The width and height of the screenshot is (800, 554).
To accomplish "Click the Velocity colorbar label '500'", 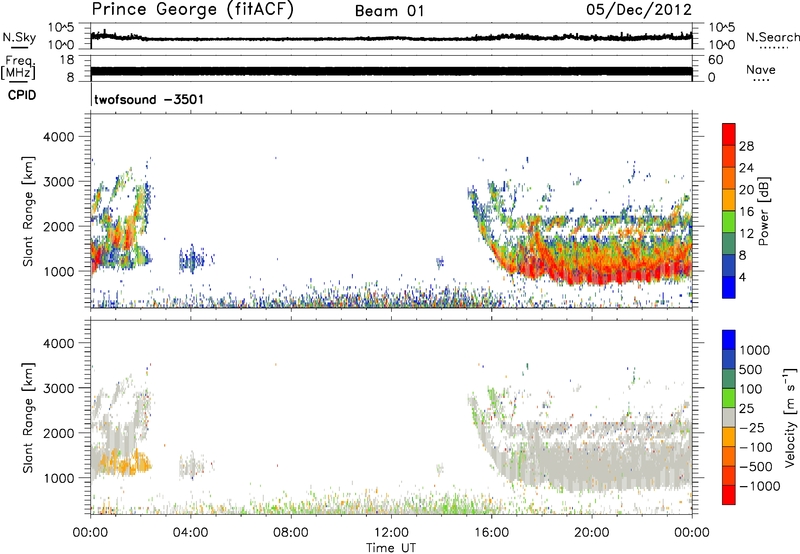I will pos(751,370).
